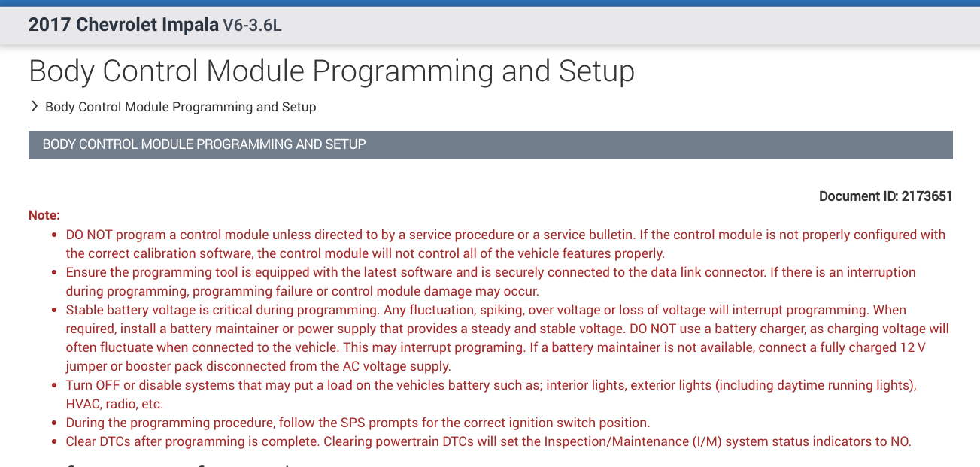Click the Document ID label
Viewport: 980px width, 467px height.
tap(856, 196)
